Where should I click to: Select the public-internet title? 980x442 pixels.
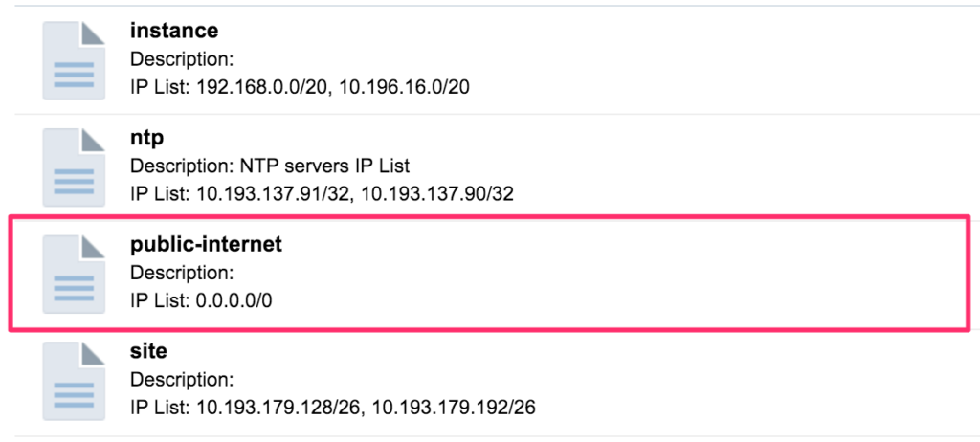coord(207,245)
